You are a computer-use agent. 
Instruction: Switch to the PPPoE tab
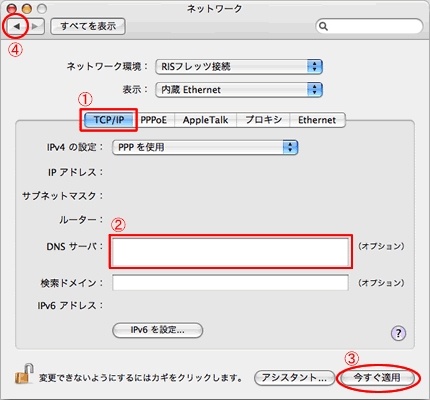tap(153, 120)
